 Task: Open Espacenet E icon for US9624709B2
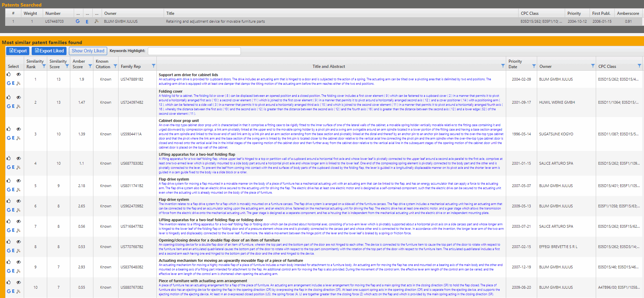[13, 210]
